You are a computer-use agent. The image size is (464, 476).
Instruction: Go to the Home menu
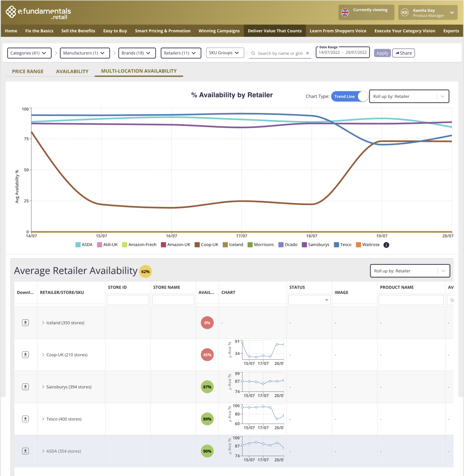(11, 31)
